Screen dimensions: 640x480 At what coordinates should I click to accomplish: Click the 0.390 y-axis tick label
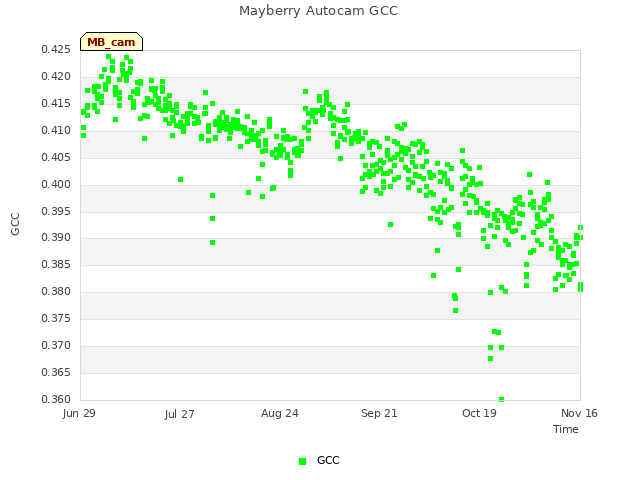point(56,237)
